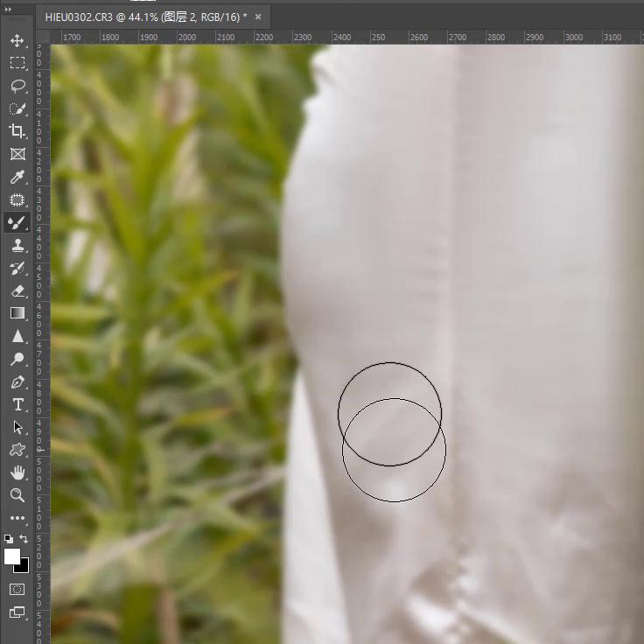Viewport: 644px width, 644px height.
Task: Select the Frame tool
Action: pyautogui.click(x=17, y=154)
